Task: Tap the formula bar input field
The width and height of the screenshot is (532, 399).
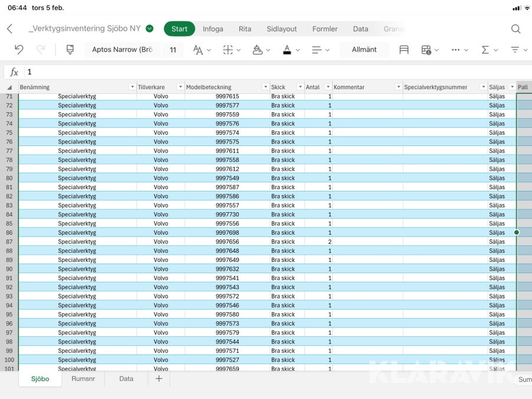Action: coord(266,72)
